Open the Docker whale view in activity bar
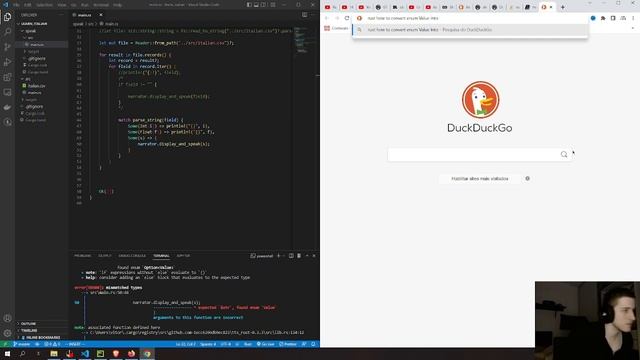 (x=7, y=107)
